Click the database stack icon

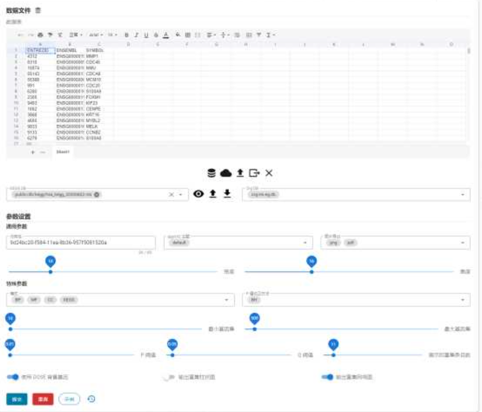click(211, 173)
